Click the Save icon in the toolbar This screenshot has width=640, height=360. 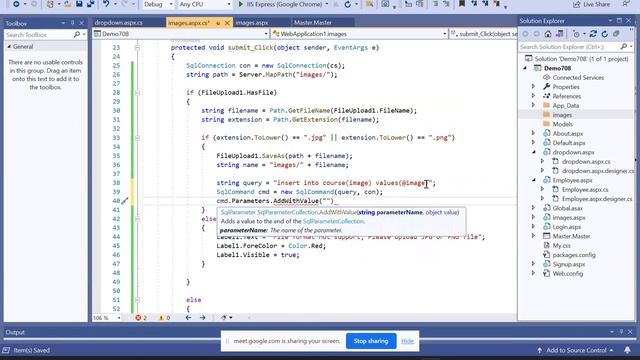79,4
